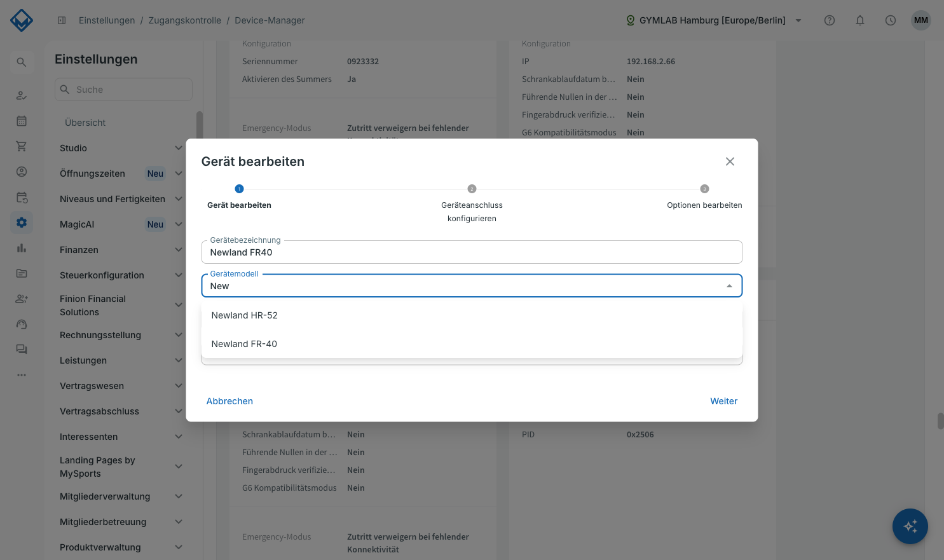
Task: Click the MySports diamond logo
Action: coord(22,20)
